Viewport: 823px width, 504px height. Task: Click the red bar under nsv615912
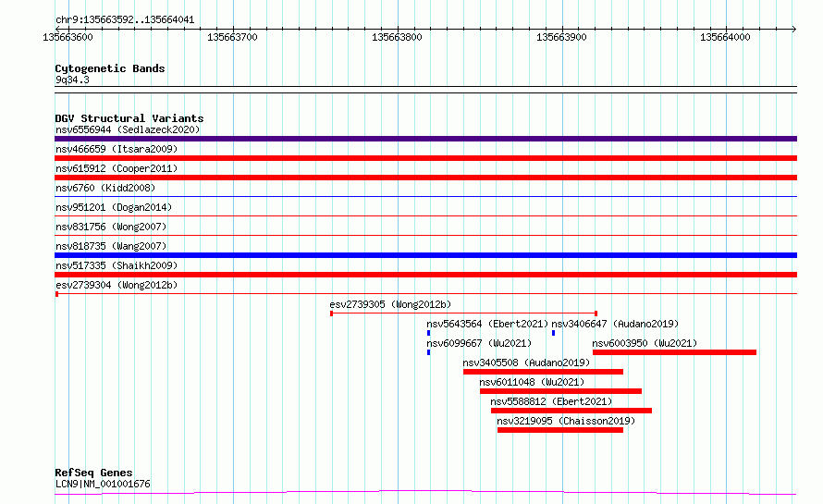pos(425,178)
